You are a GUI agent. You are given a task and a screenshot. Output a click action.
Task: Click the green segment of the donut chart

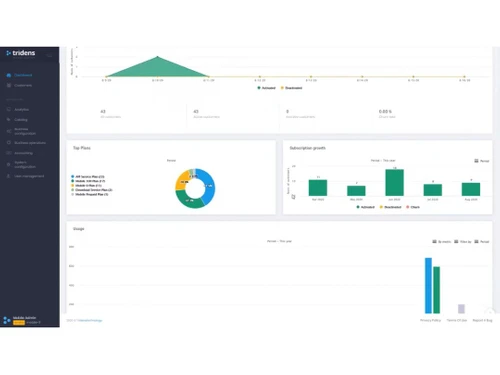[x=189, y=200]
